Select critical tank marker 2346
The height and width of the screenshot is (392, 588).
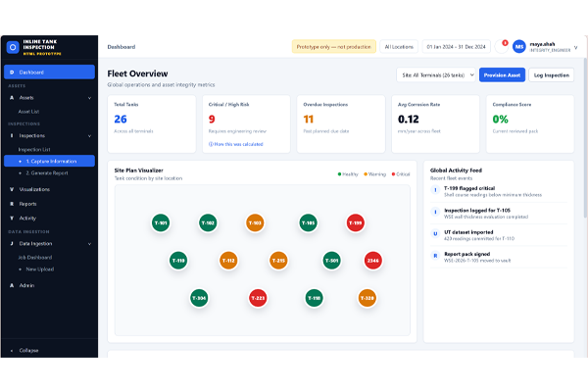point(372,261)
